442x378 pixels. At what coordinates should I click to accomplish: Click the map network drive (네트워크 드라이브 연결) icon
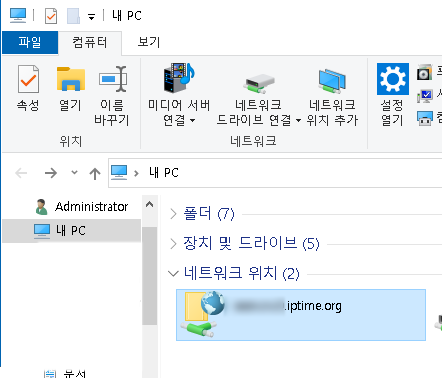tap(260, 84)
